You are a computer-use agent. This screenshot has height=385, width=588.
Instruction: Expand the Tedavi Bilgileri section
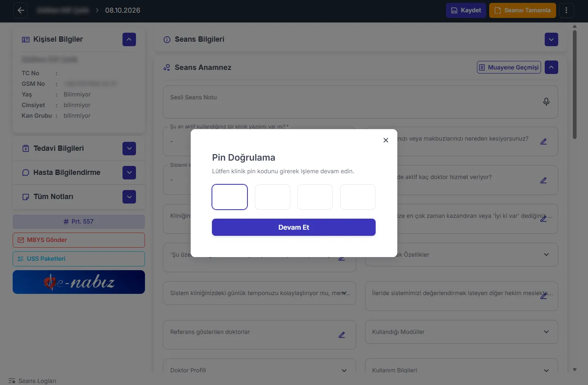pyautogui.click(x=129, y=148)
